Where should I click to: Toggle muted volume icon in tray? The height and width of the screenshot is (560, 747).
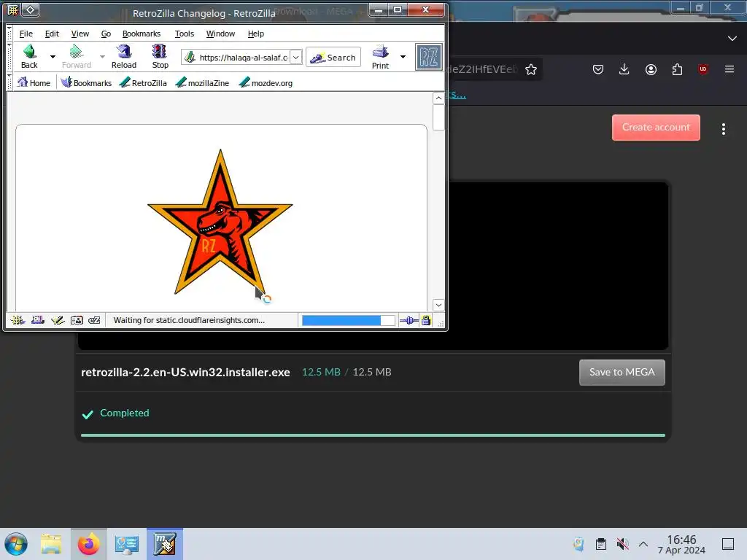click(622, 544)
